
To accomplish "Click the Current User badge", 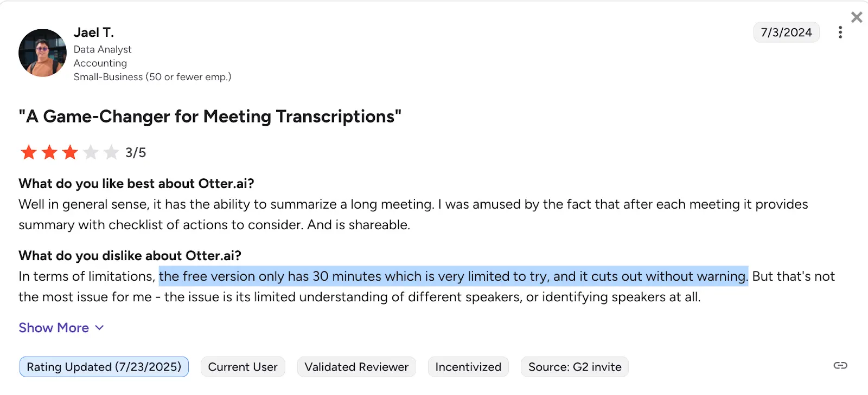I will pos(242,367).
